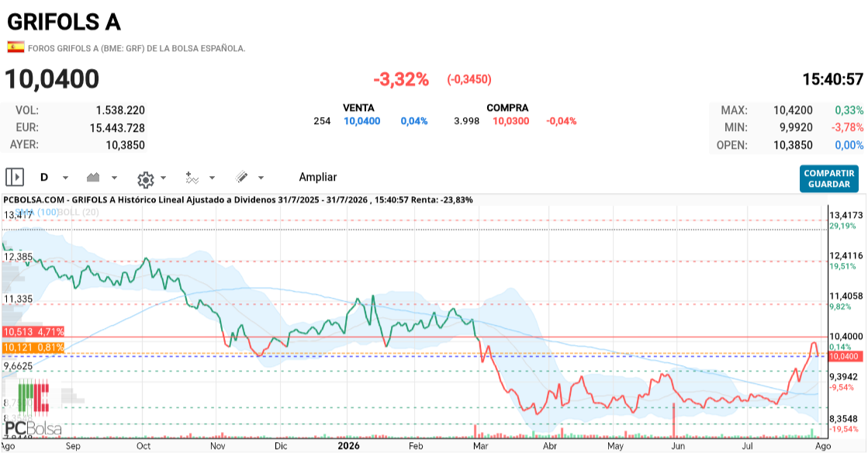868x453 pixels.
Task: Click the MIN percentage -3,78%
Action: click(847, 127)
